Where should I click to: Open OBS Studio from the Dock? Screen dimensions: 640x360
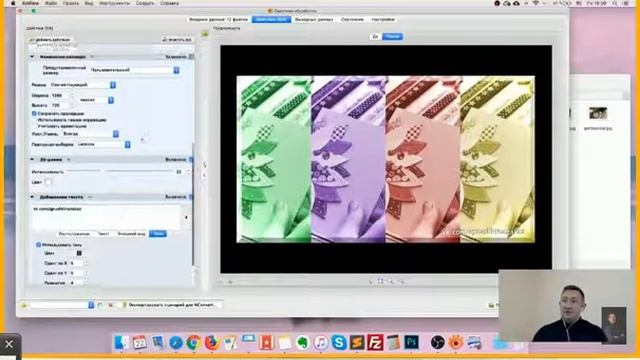(438, 342)
